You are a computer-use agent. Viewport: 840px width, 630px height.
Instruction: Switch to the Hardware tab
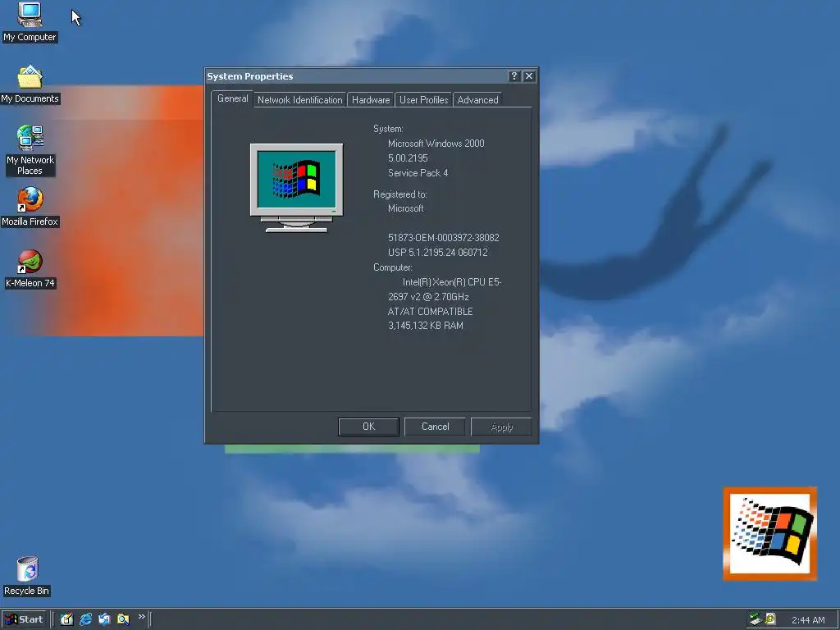coord(371,99)
